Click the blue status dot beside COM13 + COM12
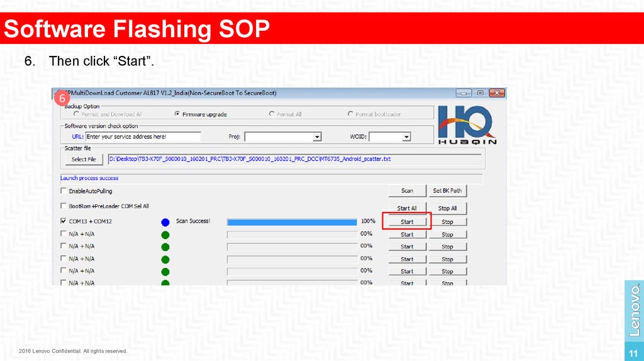Screen dimensions: 644x361 pos(165,222)
